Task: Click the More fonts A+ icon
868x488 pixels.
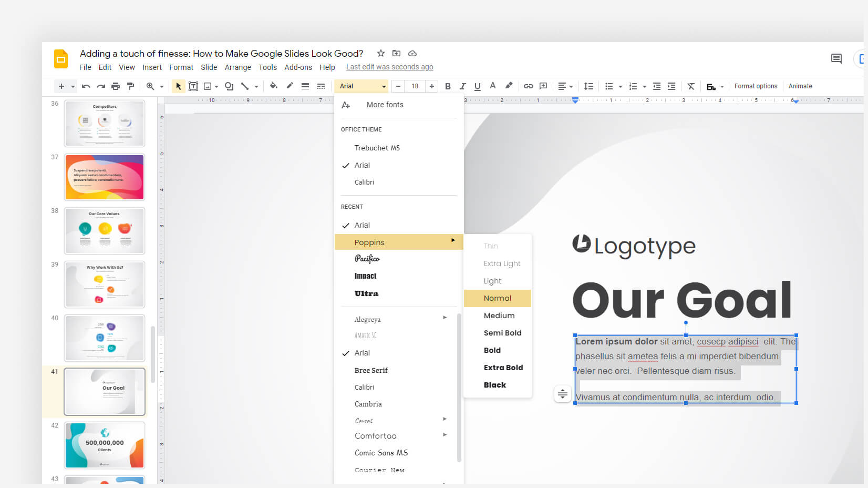Action: tap(346, 105)
